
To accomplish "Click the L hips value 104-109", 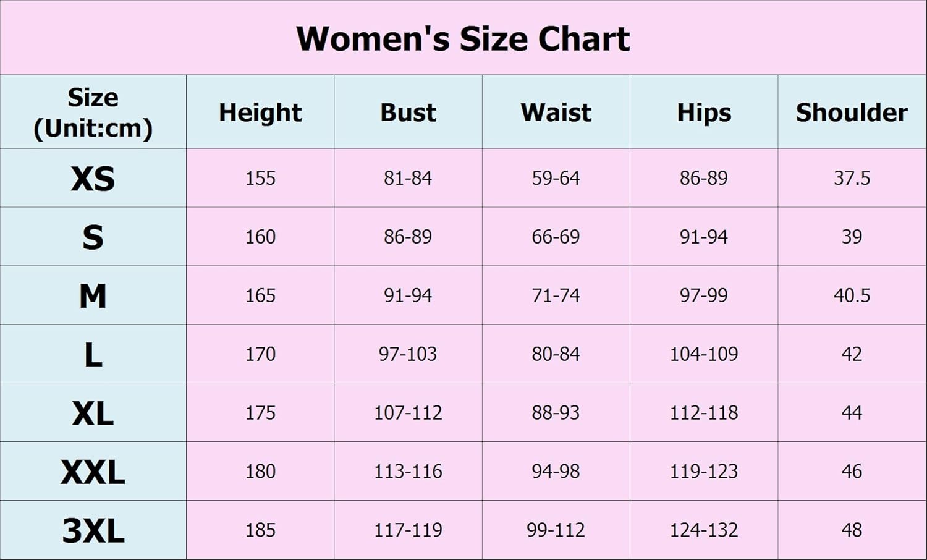I will pyautogui.click(x=704, y=354).
